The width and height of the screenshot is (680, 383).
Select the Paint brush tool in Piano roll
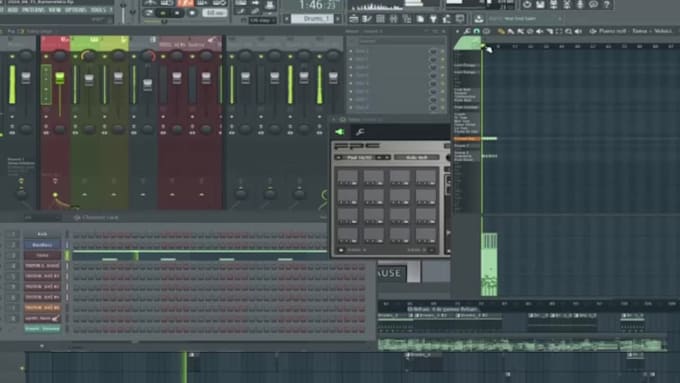point(510,31)
